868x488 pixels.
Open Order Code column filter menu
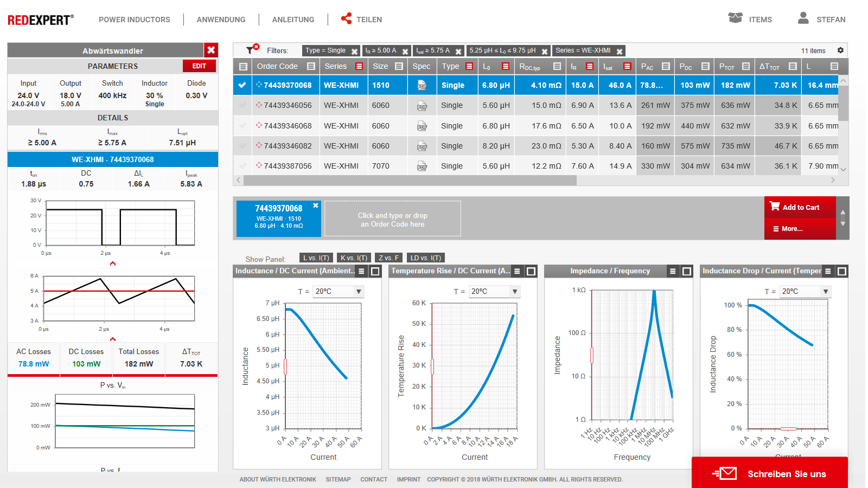[311, 66]
